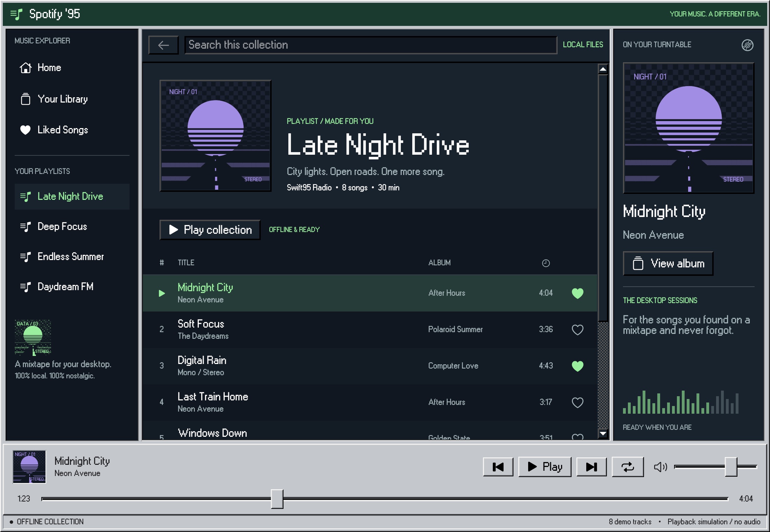The width and height of the screenshot is (770, 532).
Task: Click the previous track button
Action: coord(498,467)
